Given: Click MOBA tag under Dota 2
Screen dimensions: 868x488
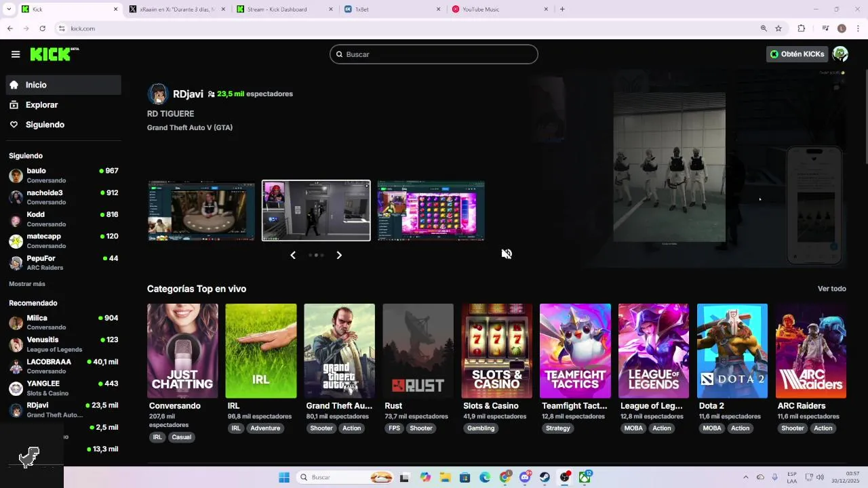Looking at the screenshot, I should pyautogui.click(x=712, y=428).
